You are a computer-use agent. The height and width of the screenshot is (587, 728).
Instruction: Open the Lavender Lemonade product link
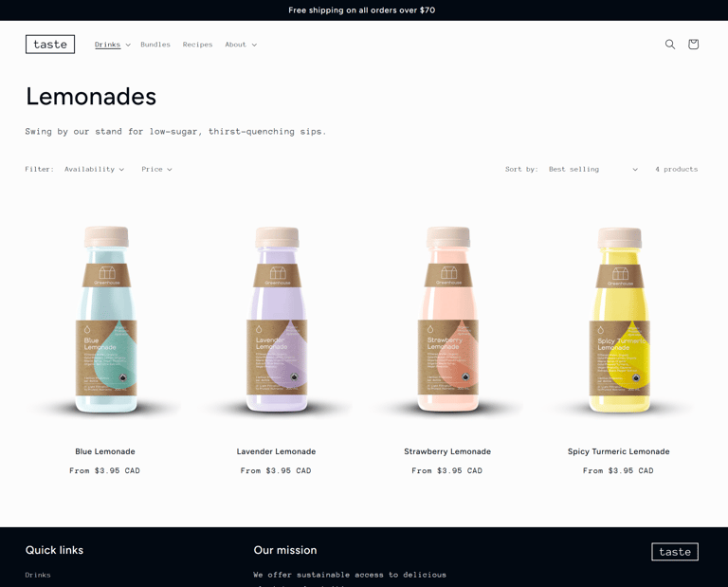pyautogui.click(x=276, y=451)
